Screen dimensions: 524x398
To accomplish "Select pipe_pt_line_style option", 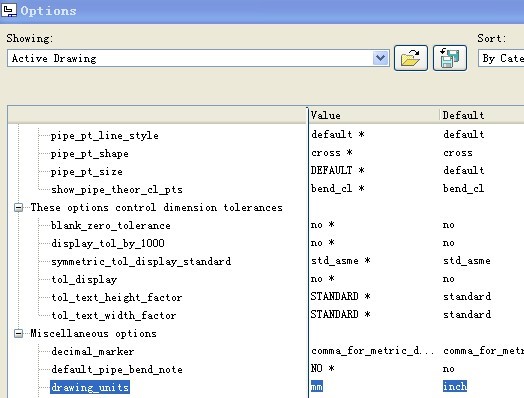I will coord(105,136).
